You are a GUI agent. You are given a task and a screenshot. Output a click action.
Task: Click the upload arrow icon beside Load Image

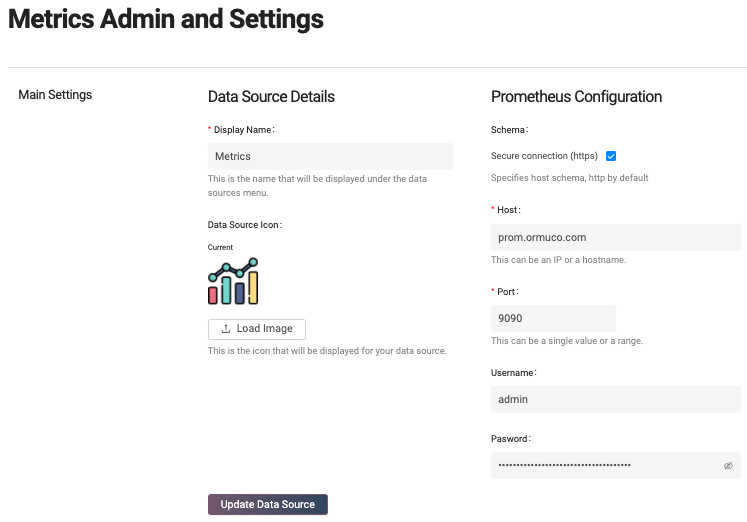tap(226, 329)
